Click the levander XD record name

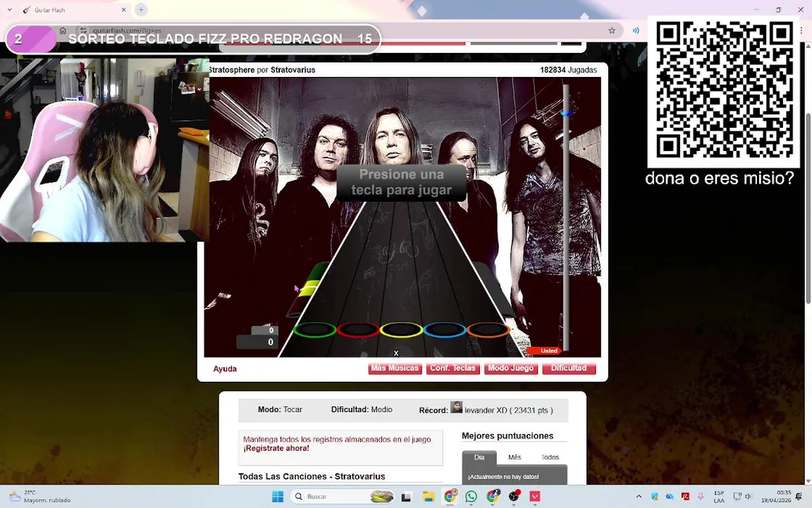point(486,411)
